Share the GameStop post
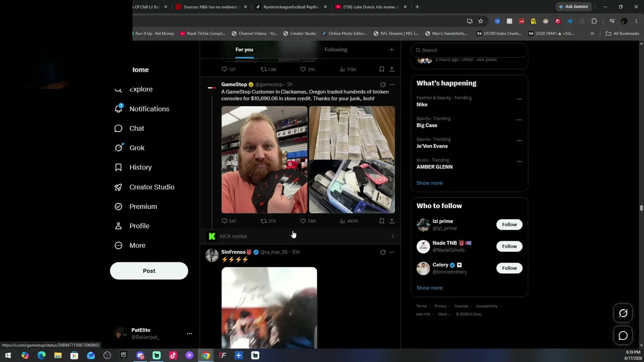644x362 pixels. [x=392, y=221]
